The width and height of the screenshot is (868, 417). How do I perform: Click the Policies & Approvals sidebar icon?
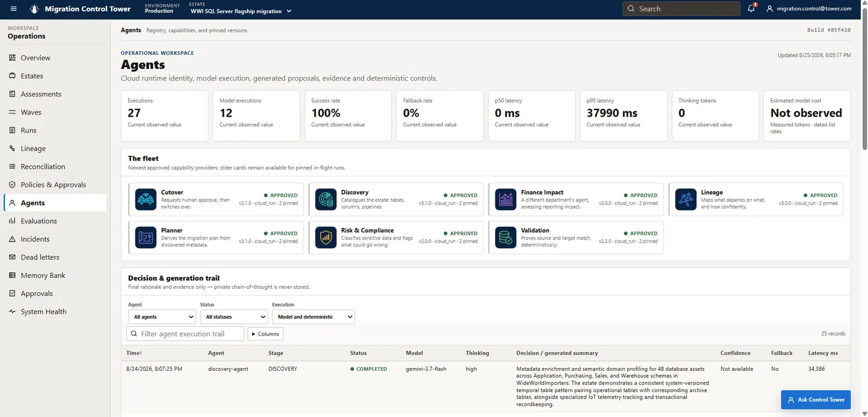click(12, 185)
